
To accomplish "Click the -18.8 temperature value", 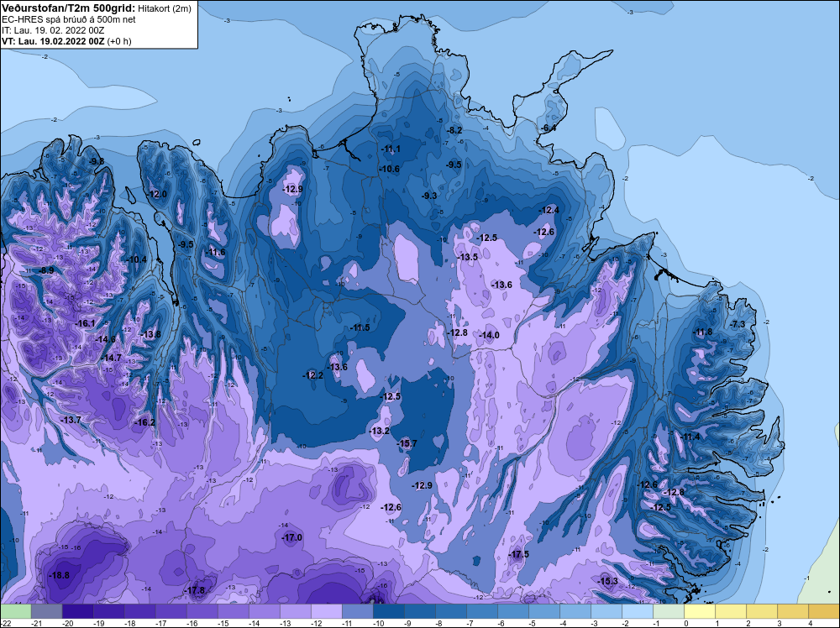I will click(x=59, y=576).
